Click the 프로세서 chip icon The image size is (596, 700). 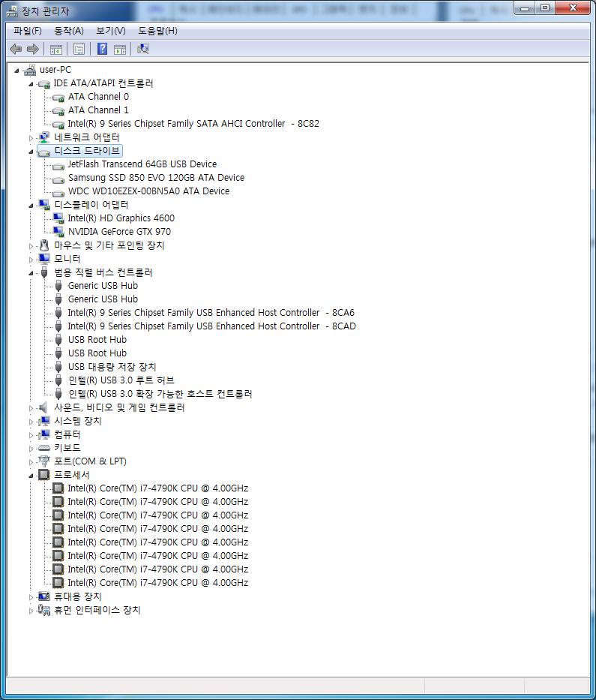(43, 475)
